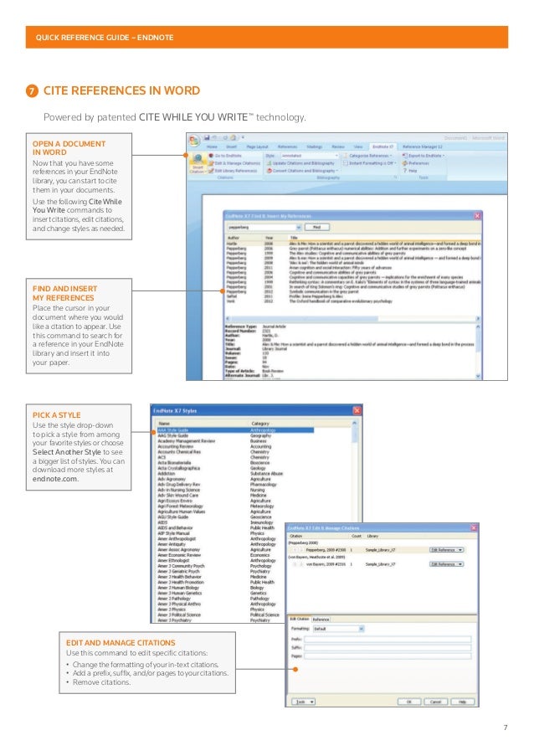Select the Pepperberg, 2009 #2308 citation row
The width and height of the screenshot is (534, 756).
tap(376, 550)
